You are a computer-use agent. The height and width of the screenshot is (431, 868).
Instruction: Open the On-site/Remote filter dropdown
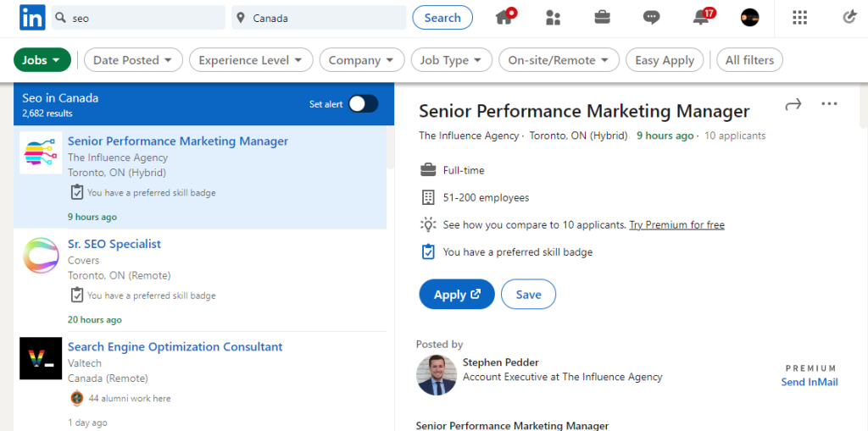coord(559,60)
